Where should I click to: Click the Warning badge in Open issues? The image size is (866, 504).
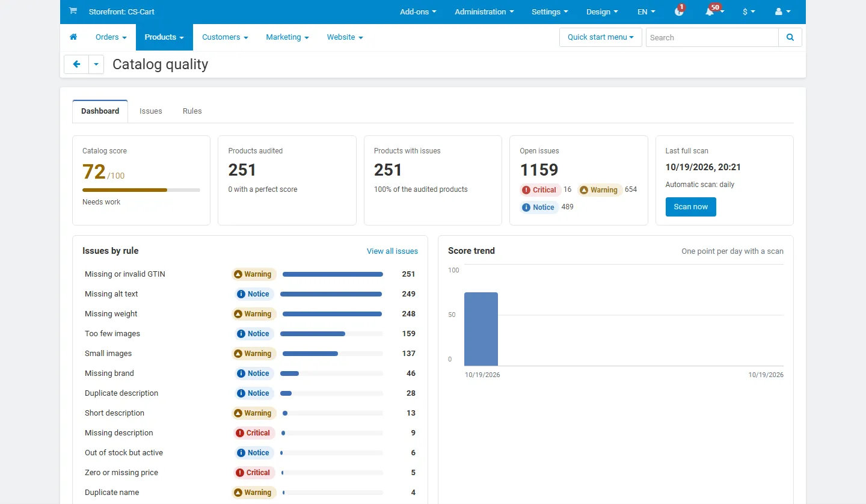pos(599,190)
